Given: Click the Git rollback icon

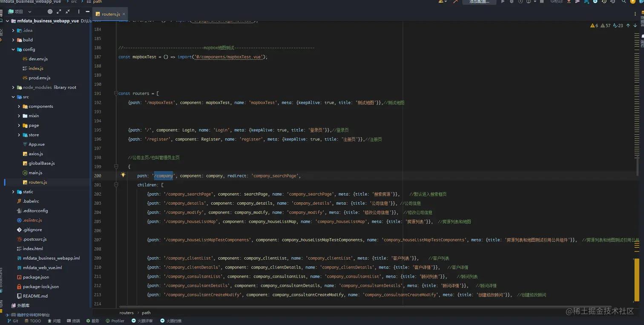Looking at the screenshot, I should pos(612,2).
